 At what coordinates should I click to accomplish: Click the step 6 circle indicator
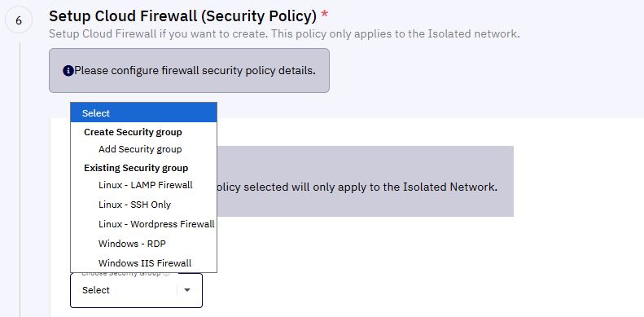pos(19,20)
